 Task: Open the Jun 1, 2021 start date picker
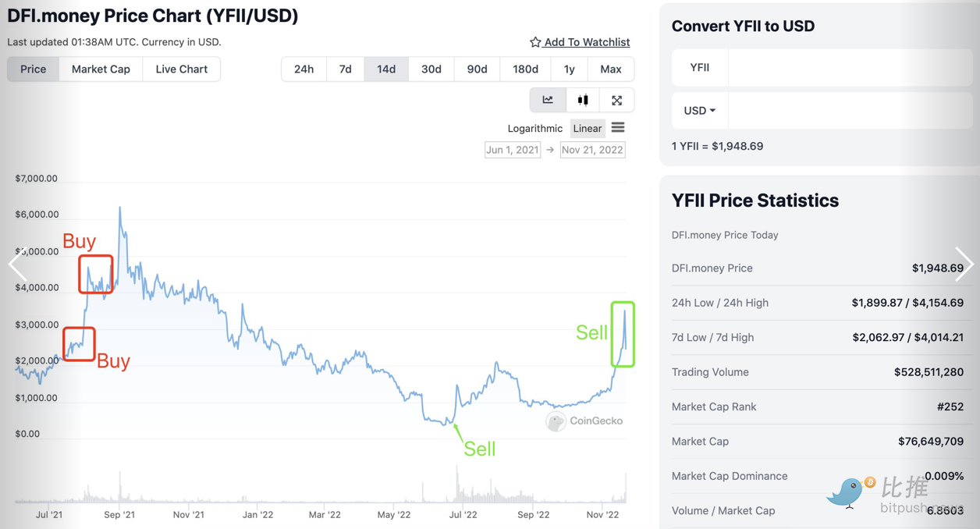point(512,150)
